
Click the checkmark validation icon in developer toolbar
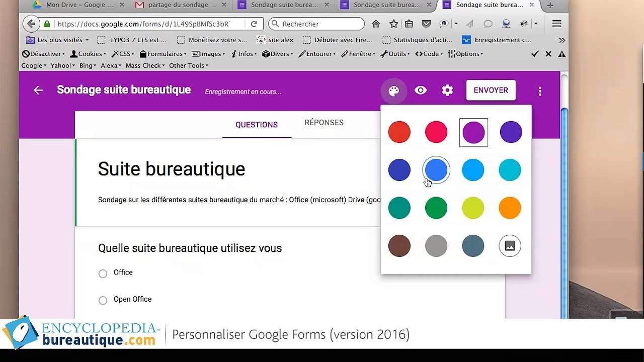(x=535, y=54)
